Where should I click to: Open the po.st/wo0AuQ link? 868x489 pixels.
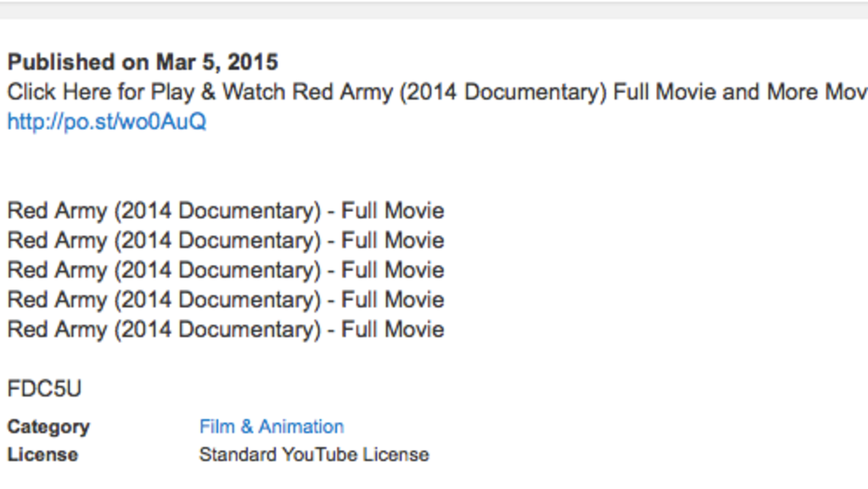[x=107, y=122]
